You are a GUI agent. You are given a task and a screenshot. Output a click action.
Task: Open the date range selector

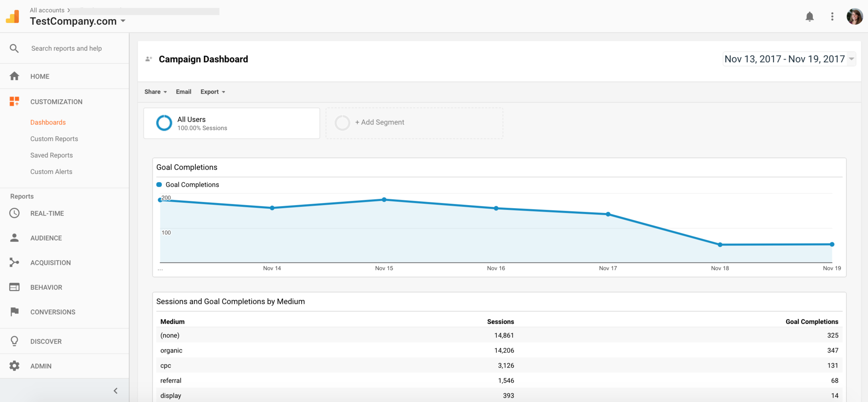tap(789, 59)
